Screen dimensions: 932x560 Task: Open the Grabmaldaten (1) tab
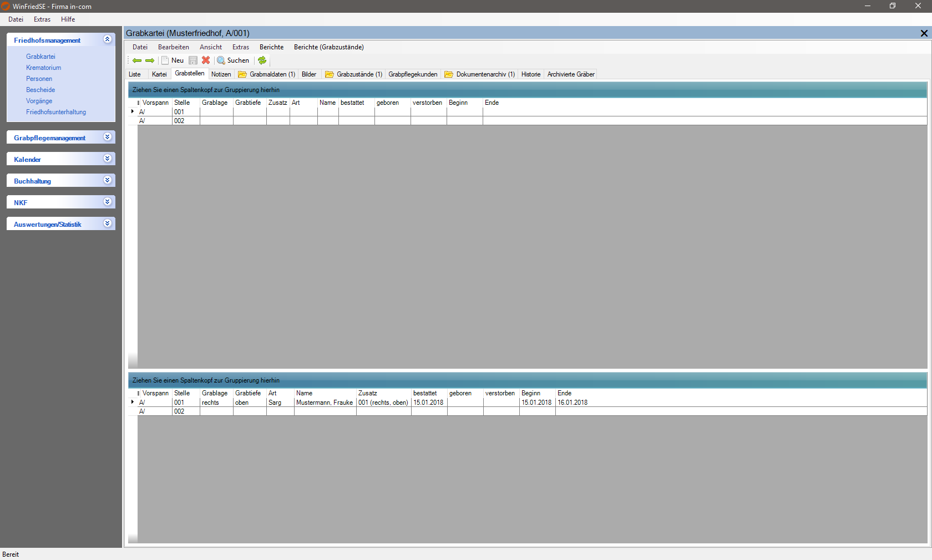[267, 74]
